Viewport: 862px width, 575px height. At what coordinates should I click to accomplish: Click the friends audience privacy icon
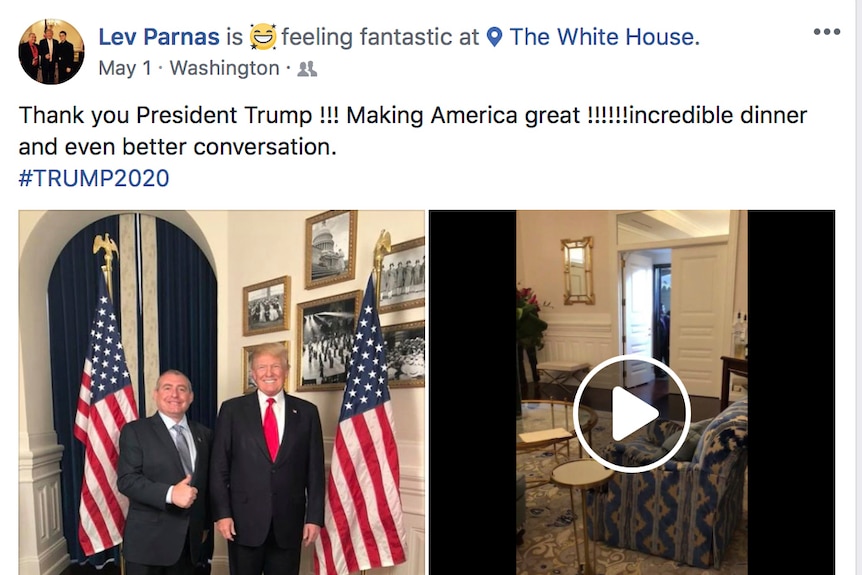(x=307, y=69)
